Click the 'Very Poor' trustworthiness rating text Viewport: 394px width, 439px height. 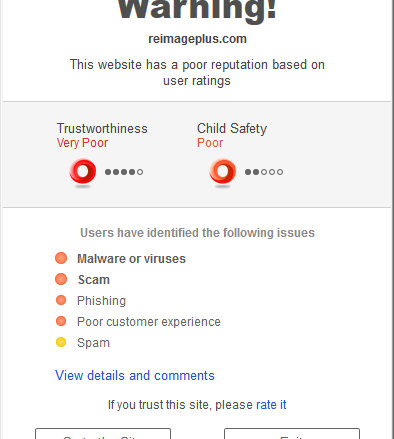(82, 143)
